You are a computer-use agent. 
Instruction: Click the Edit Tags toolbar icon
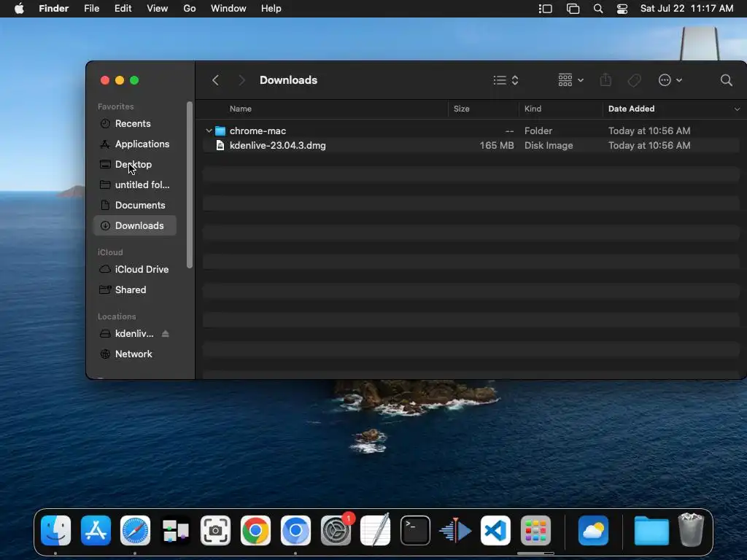(634, 80)
